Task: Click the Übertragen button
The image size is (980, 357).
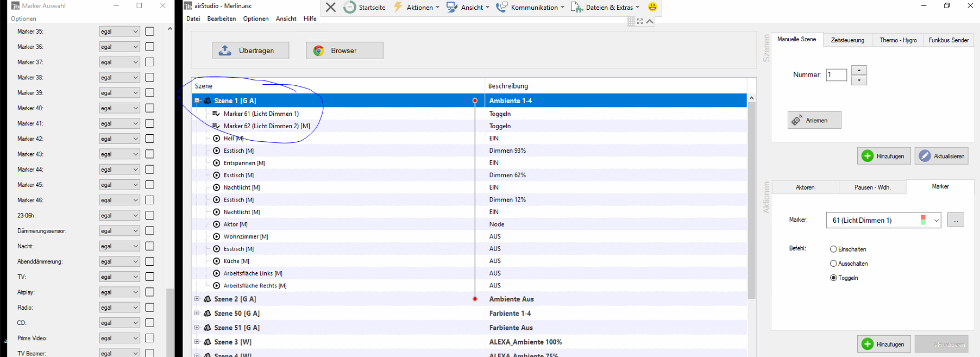Action: click(x=250, y=51)
